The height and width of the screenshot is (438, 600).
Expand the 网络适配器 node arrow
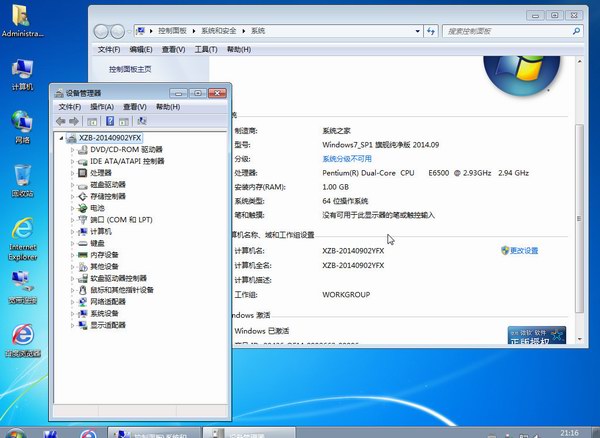[72, 302]
